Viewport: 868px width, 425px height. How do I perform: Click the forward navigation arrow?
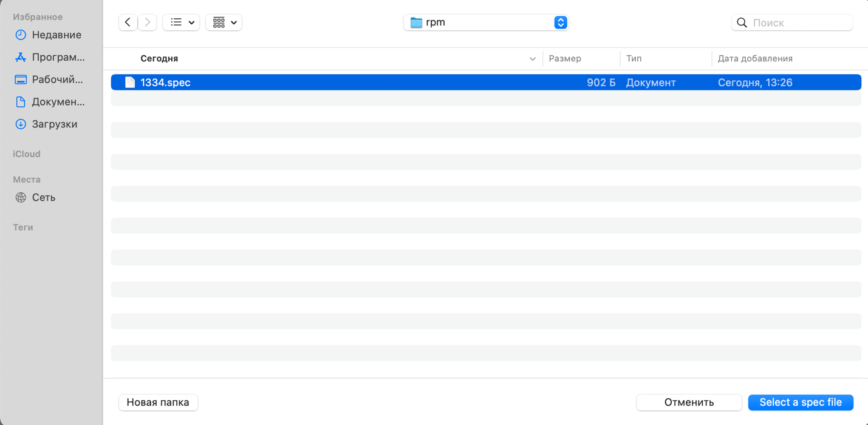pos(148,22)
